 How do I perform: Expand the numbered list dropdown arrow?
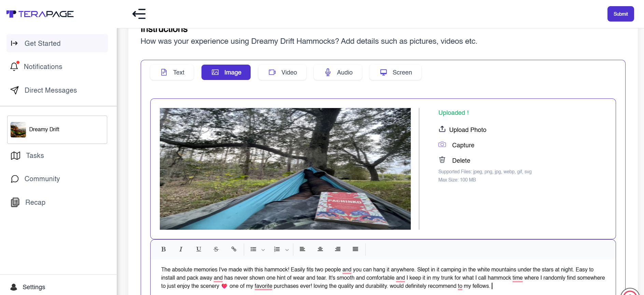(287, 250)
